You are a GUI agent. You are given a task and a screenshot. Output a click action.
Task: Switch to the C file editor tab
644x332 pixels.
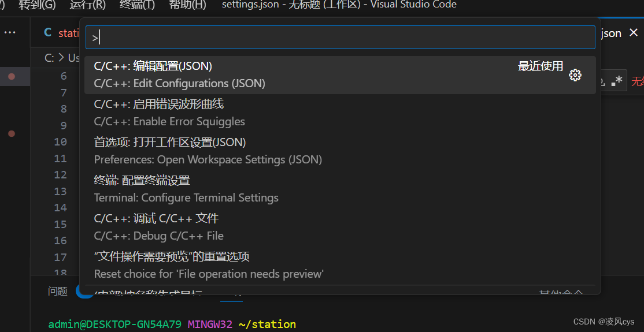(x=61, y=33)
